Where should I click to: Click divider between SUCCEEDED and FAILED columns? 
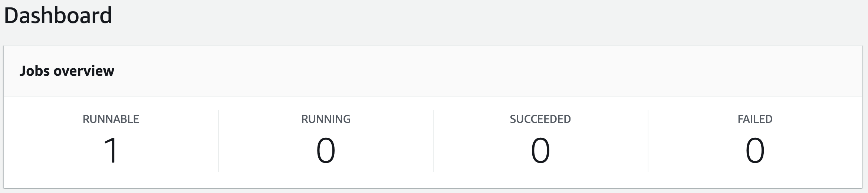tap(648, 141)
